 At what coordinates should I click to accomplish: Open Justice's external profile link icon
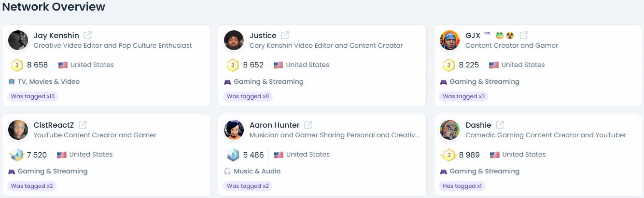(285, 35)
